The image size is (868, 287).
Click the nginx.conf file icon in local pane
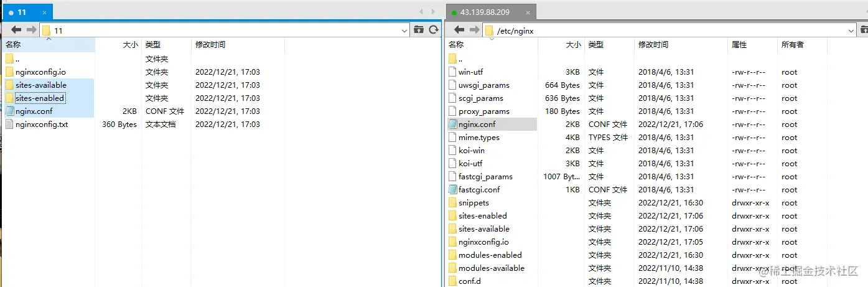[x=9, y=111]
